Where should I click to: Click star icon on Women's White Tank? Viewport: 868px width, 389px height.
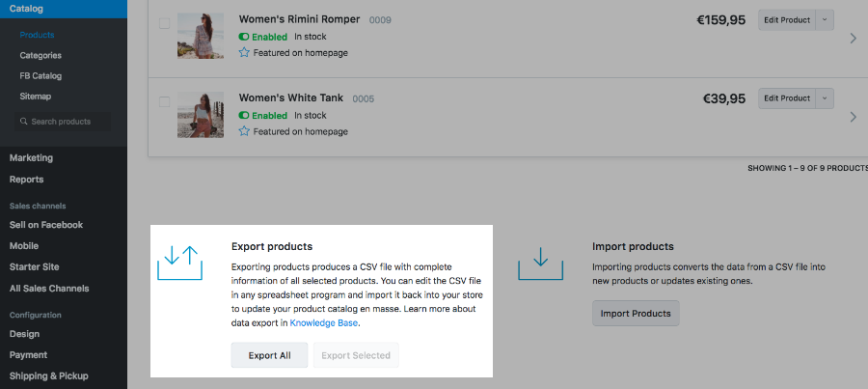coord(244,131)
